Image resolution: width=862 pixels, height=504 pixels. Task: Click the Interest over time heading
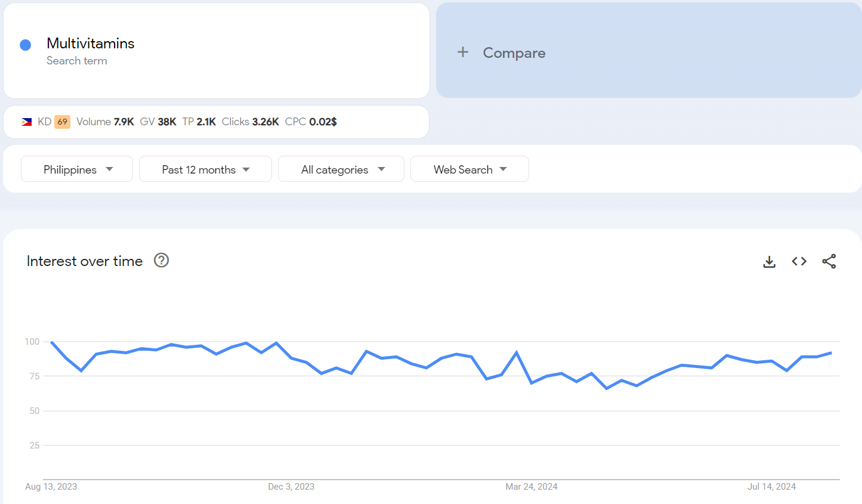[x=85, y=261]
